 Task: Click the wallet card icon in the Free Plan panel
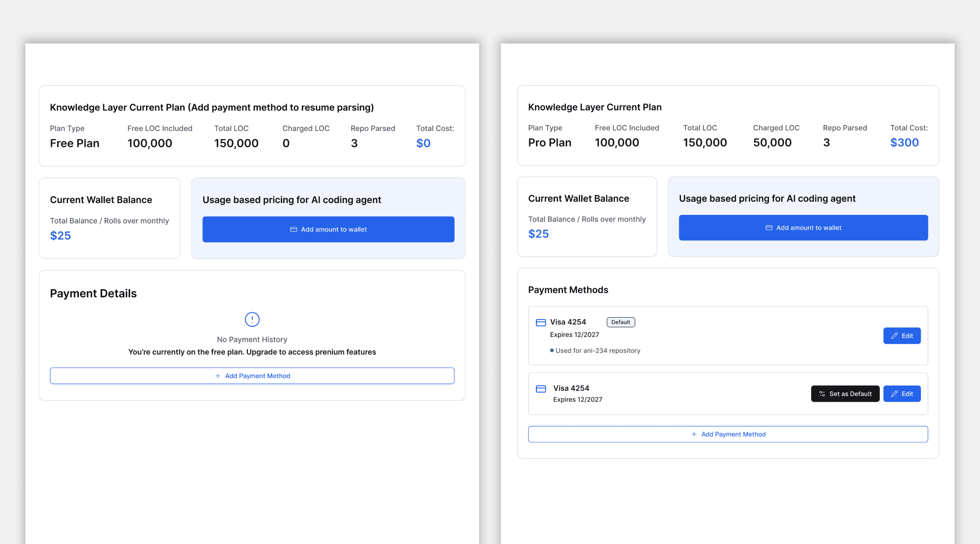pos(294,229)
